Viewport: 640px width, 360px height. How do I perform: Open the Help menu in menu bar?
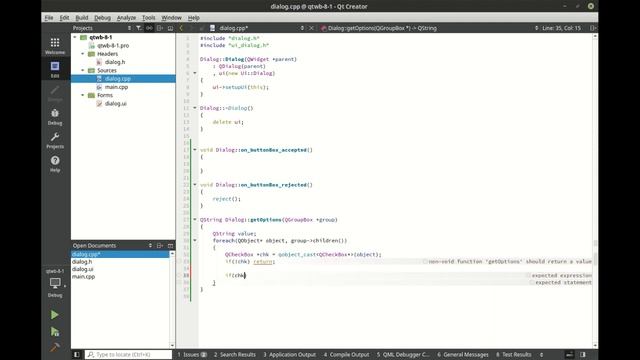pyautogui.click(x=193, y=18)
